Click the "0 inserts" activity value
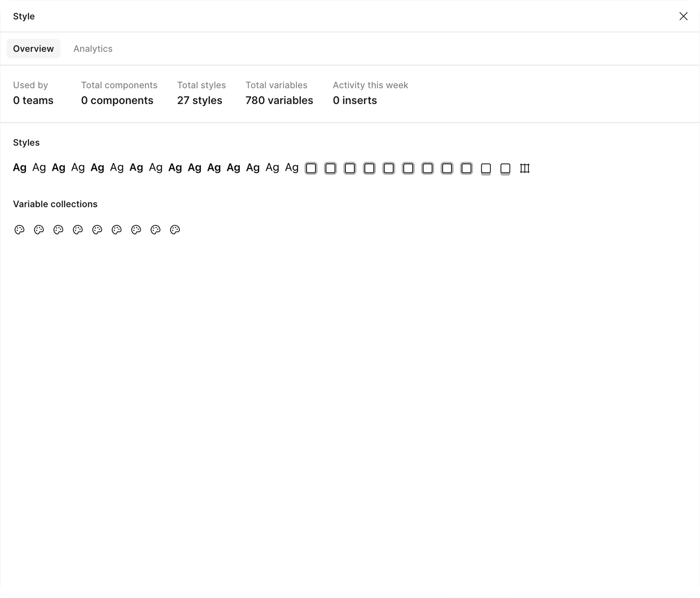700x598 pixels. (x=355, y=100)
